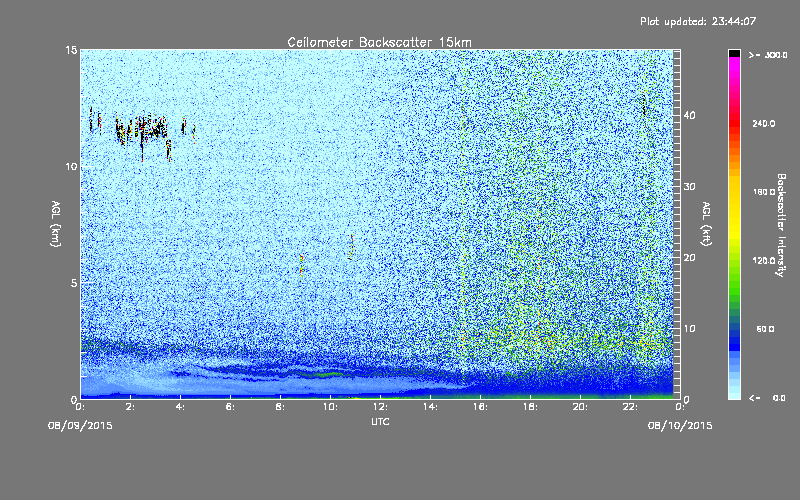Click the black top segment of the colorbar
Viewport: 800px width, 500px height.
tap(734, 53)
